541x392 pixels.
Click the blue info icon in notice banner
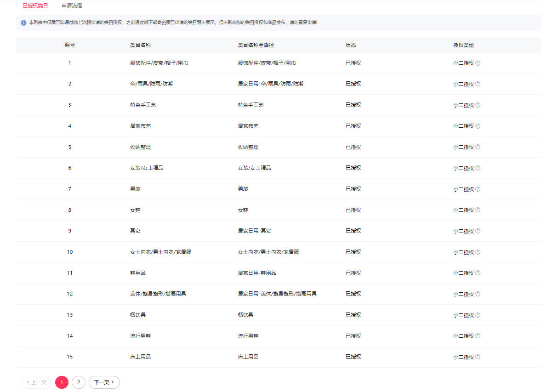23,23
